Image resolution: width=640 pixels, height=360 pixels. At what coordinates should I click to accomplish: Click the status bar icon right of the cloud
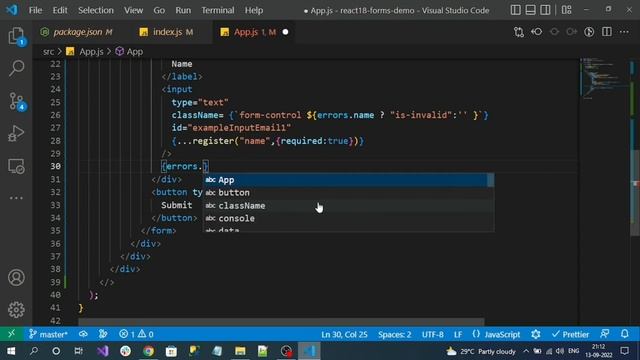[103, 334]
